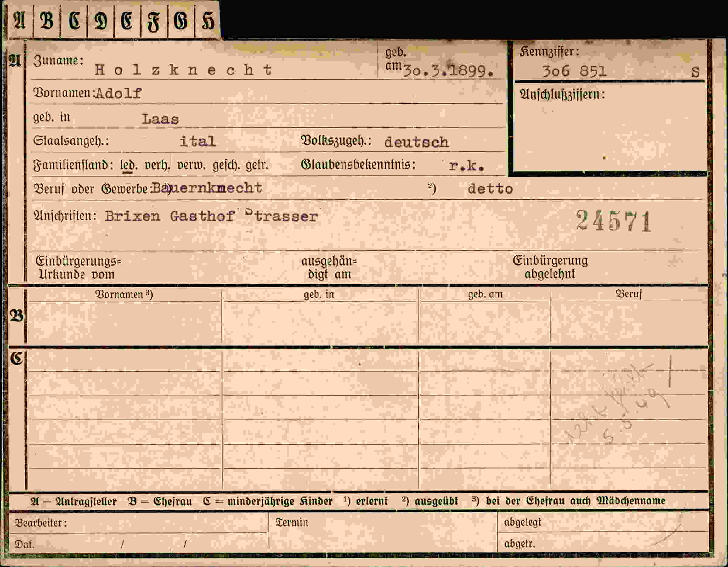Click the "getr." marital status option
The image size is (728, 567).
click(257, 165)
